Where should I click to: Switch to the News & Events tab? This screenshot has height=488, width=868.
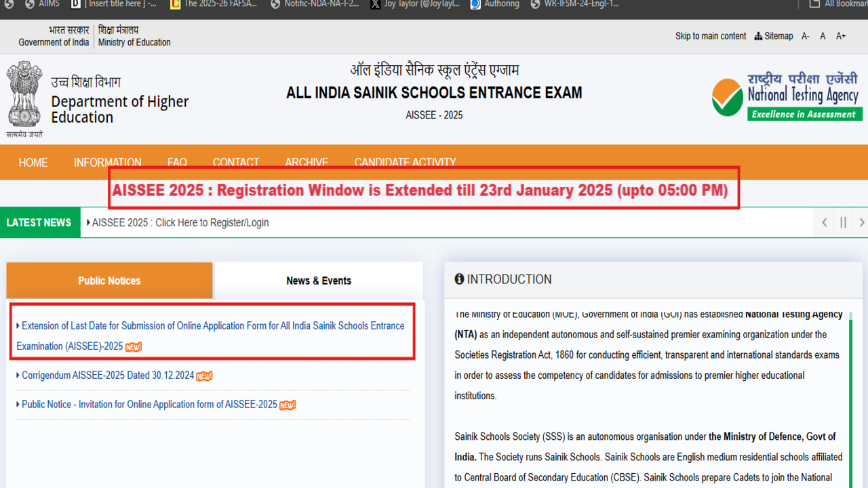pos(318,280)
